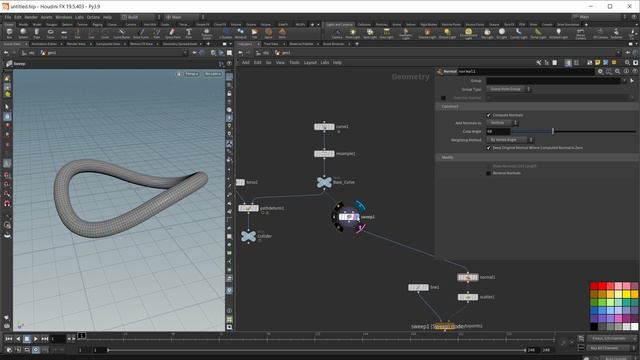This screenshot has width=640, height=360.
Task: Select the Spray Paint shelf tool
Action: coord(172,33)
